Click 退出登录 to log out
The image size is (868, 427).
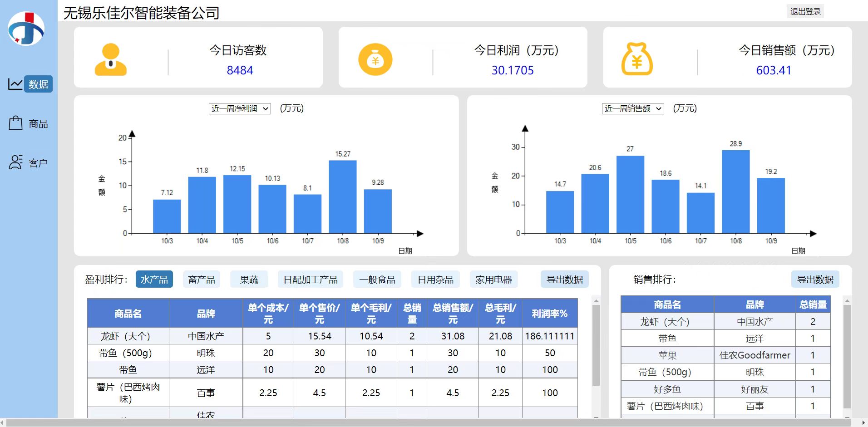(805, 12)
